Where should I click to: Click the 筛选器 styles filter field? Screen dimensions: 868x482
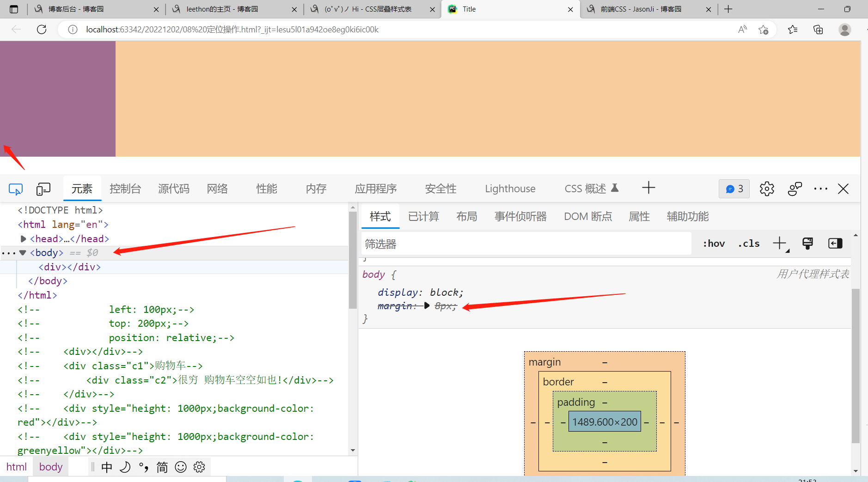pos(526,244)
